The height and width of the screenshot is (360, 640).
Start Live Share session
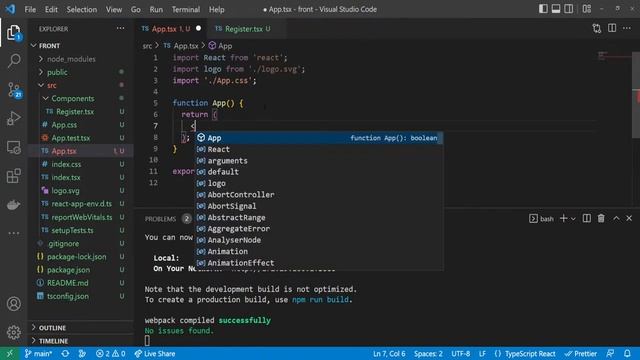[x=155, y=353]
